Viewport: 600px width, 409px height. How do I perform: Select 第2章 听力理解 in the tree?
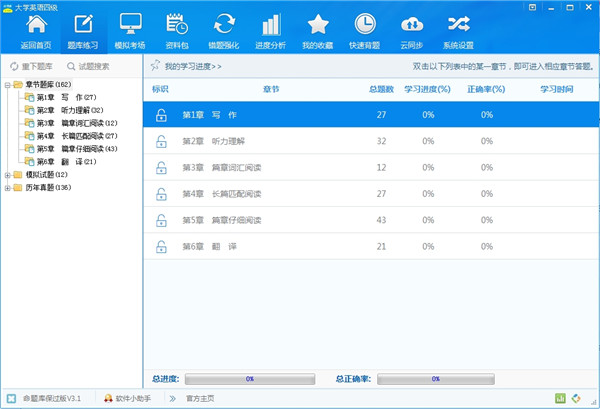(x=70, y=110)
